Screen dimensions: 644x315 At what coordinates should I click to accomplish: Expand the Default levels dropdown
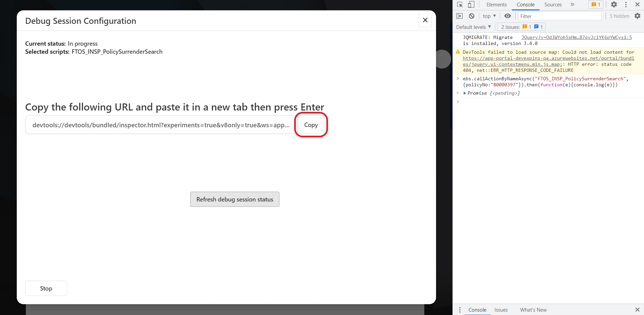(x=473, y=27)
